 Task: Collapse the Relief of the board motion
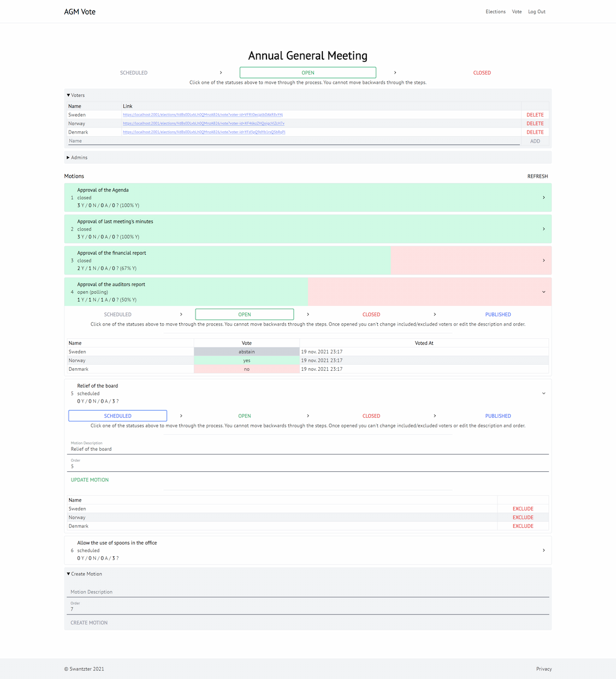click(543, 394)
